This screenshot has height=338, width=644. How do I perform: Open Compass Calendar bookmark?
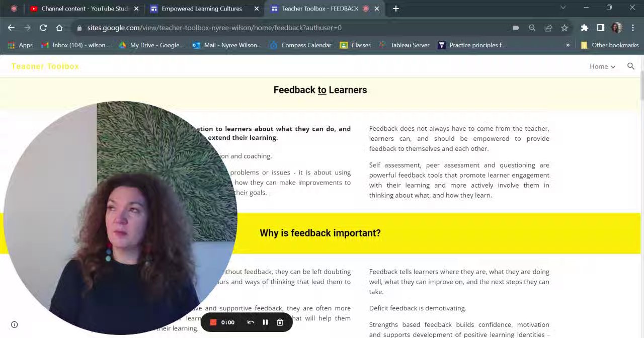pos(300,45)
